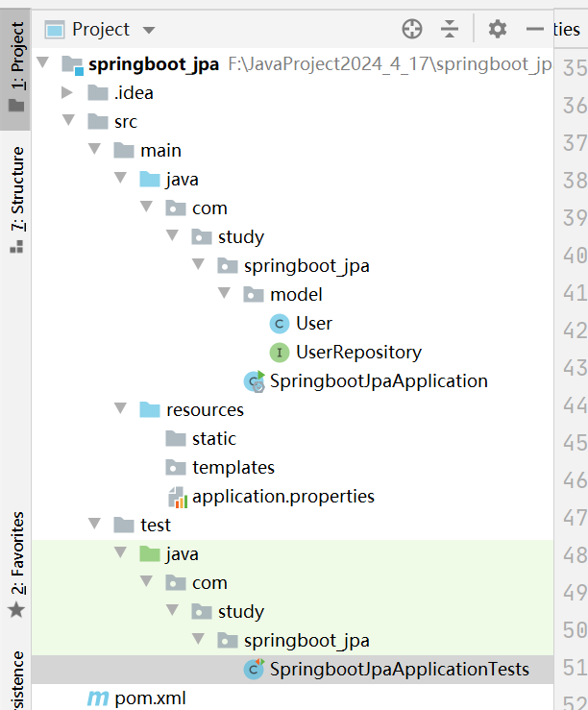
Task: Select SpringbootJpaApplicationTests in the tree
Action: coord(399,670)
